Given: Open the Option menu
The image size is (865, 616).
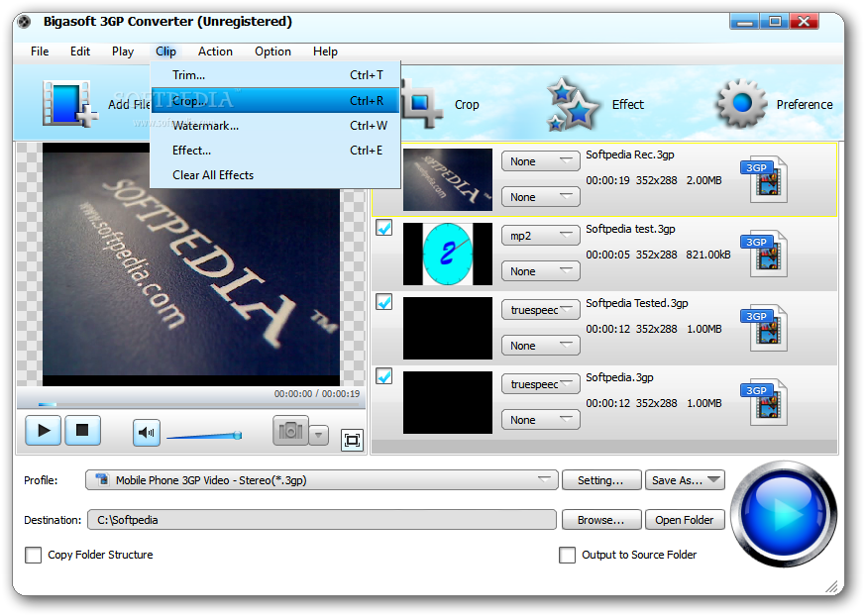Looking at the screenshot, I should [272, 51].
